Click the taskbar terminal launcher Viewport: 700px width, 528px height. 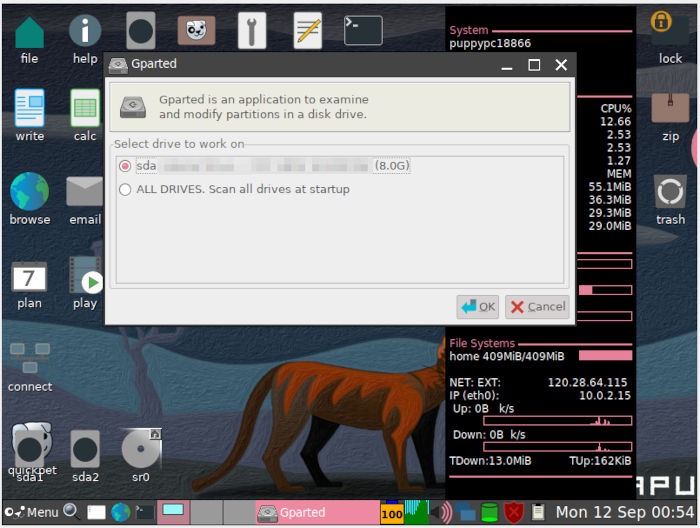coord(145,512)
